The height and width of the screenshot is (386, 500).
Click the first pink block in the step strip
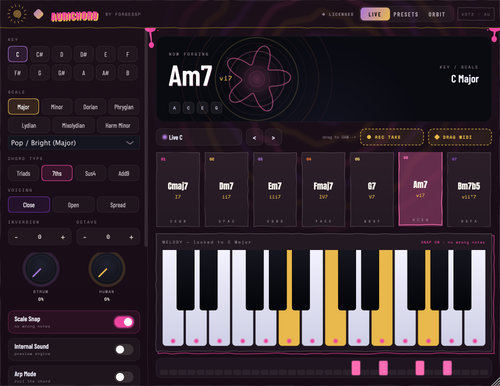click(x=356, y=368)
